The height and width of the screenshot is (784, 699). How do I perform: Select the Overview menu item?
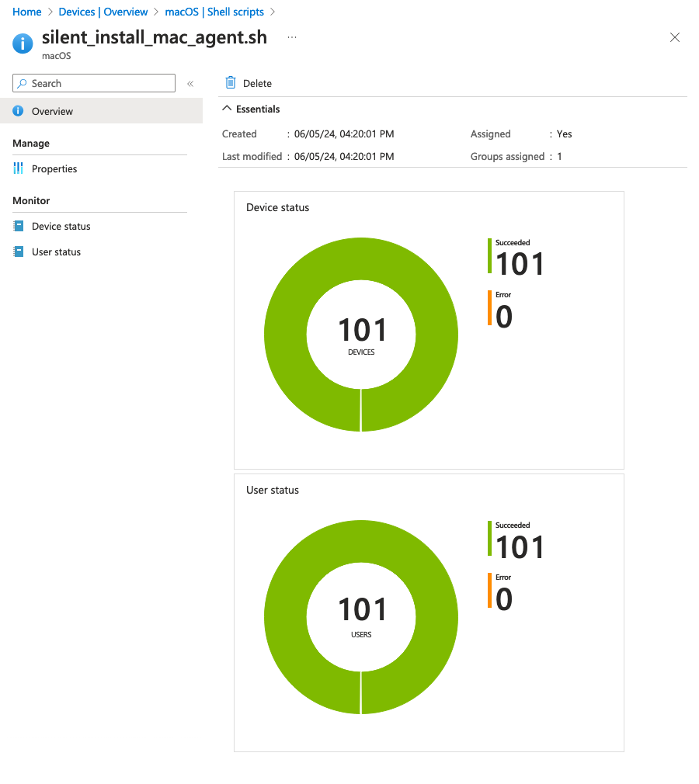tap(52, 112)
